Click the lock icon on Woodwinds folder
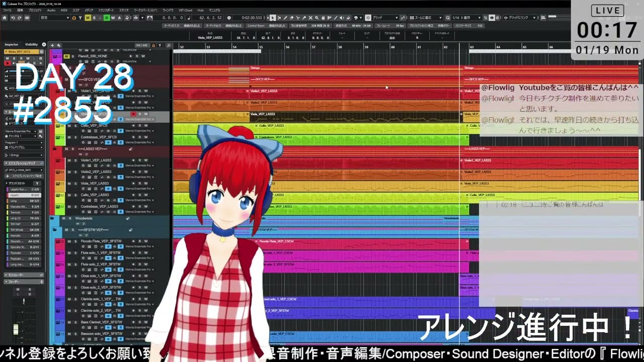Viewport: 644px width, 362px height. pos(128,218)
